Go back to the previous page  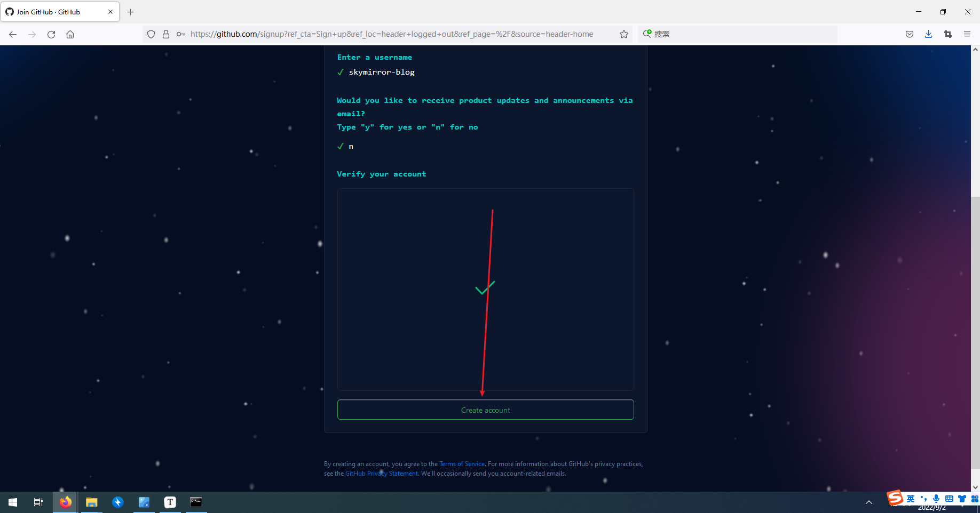pyautogui.click(x=13, y=34)
